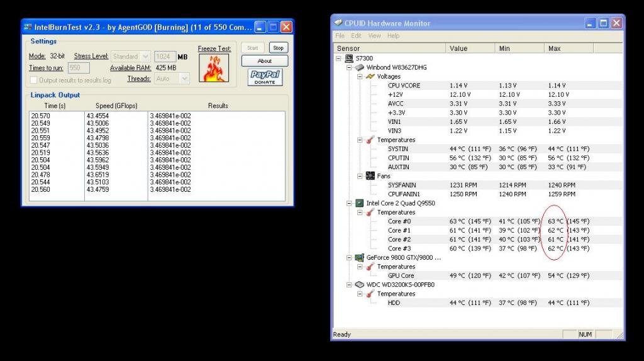This screenshot has height=361, width=644.
Task: Open the View menu in Hardware Monitor
Action: pos(374,36)
